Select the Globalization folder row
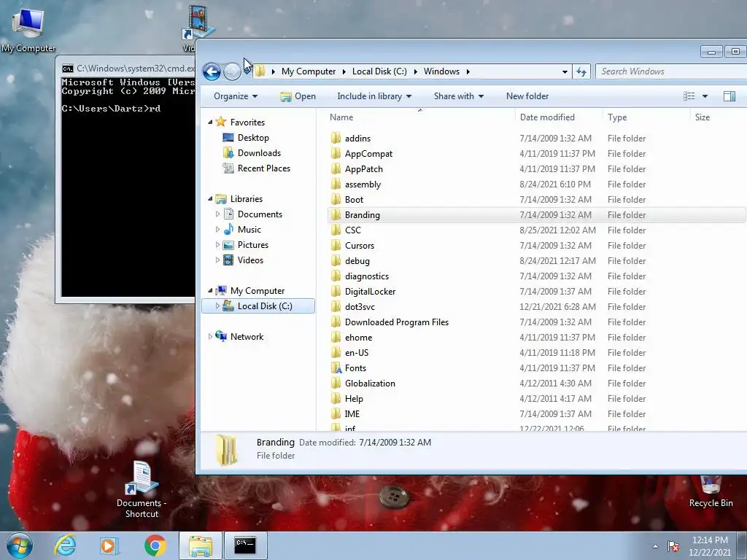 (537, 384)
